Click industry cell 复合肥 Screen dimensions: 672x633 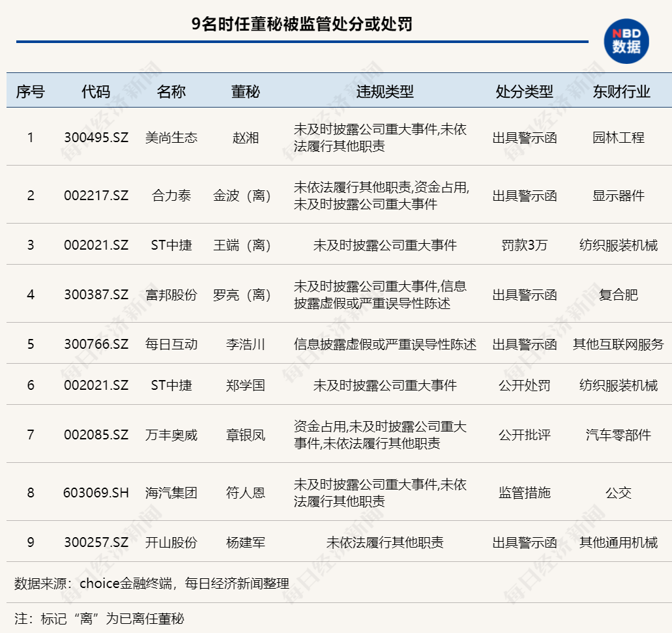tap(619, 295)
